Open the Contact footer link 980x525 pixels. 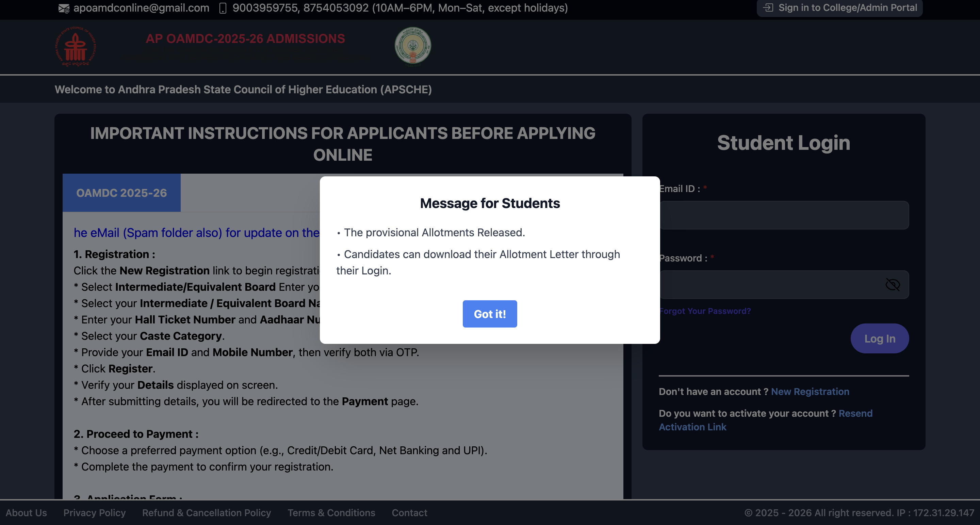(409, 512)
